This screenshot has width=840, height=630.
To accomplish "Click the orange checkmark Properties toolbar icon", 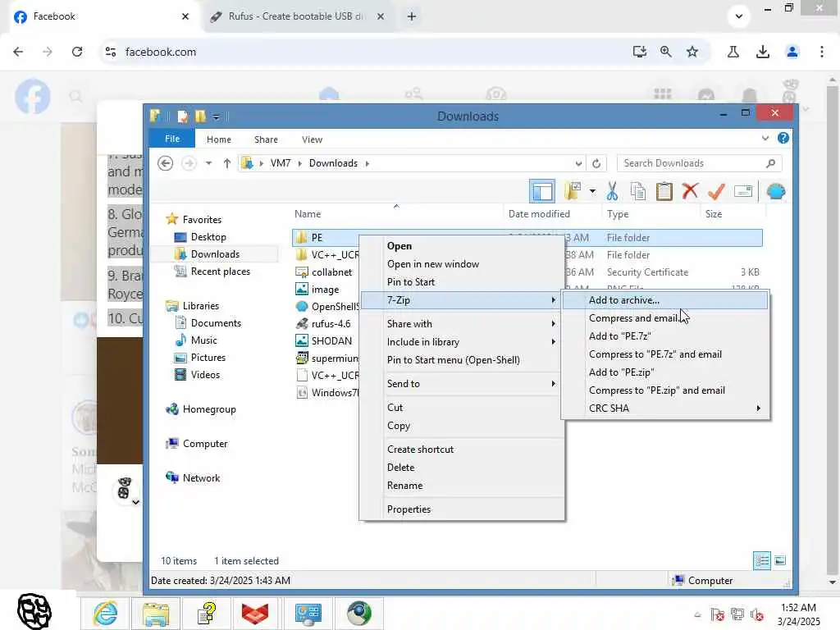I will pos(716,191).
